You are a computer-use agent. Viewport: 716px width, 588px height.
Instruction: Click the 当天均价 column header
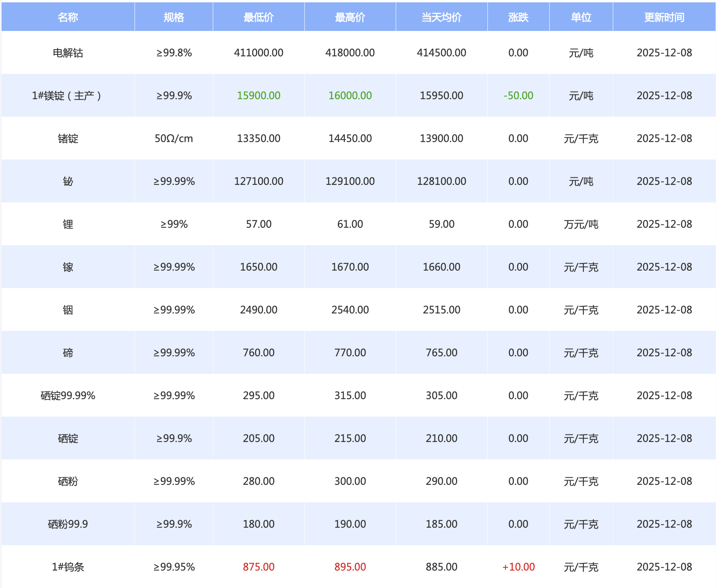[x=441, y=17]
